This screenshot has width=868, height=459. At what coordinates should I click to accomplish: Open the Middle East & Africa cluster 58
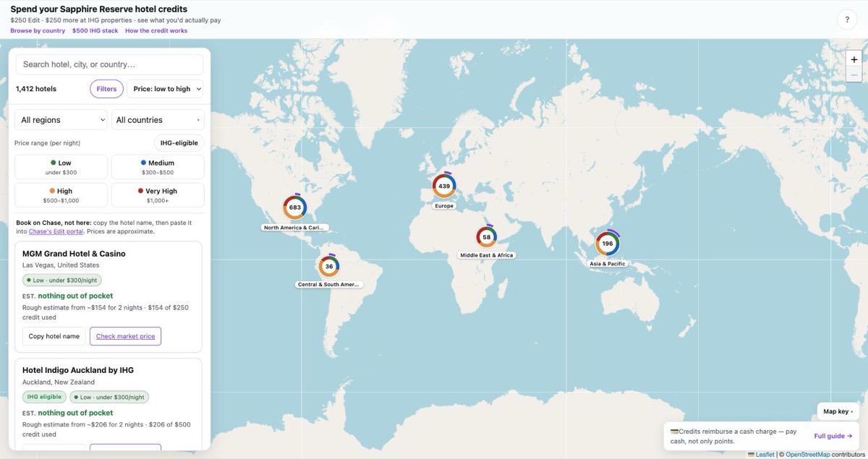click(x=486, y=237)
